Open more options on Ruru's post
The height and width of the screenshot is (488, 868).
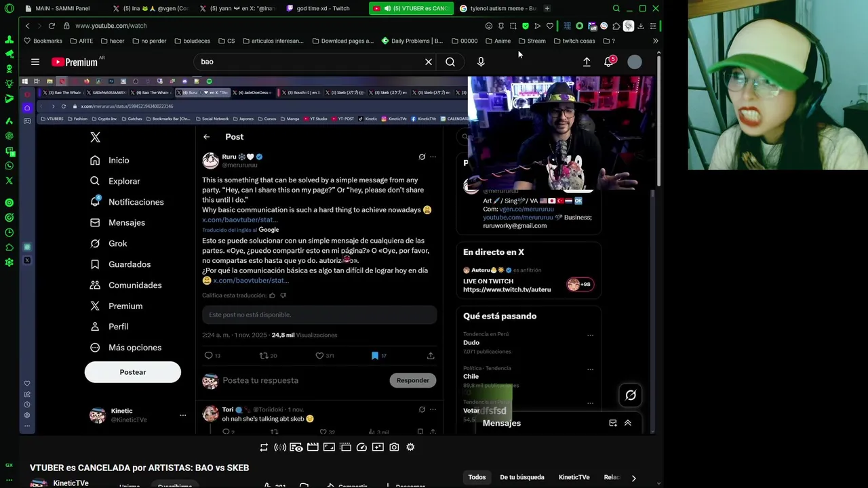pos(433,157)
